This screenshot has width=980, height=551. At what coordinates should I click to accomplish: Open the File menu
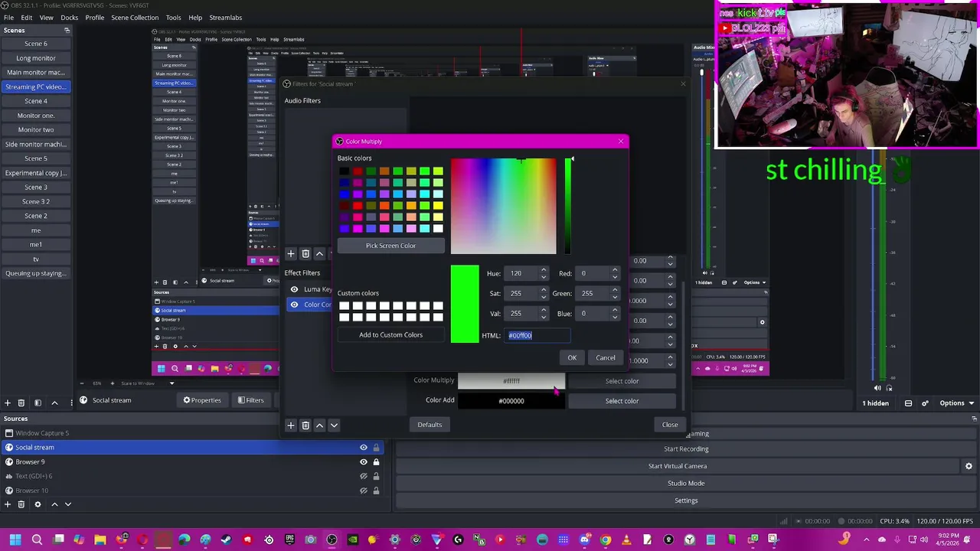pyautogui.click(x=8, y=18)
